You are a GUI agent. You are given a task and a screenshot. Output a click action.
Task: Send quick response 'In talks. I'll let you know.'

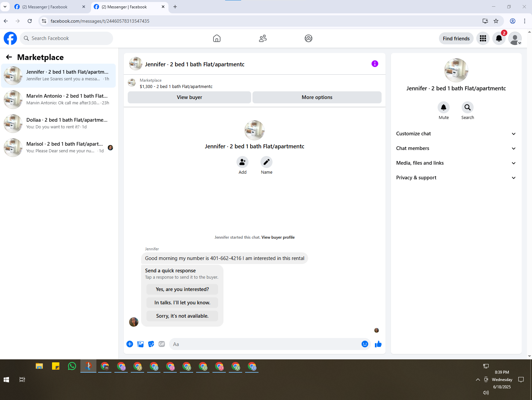182,303
